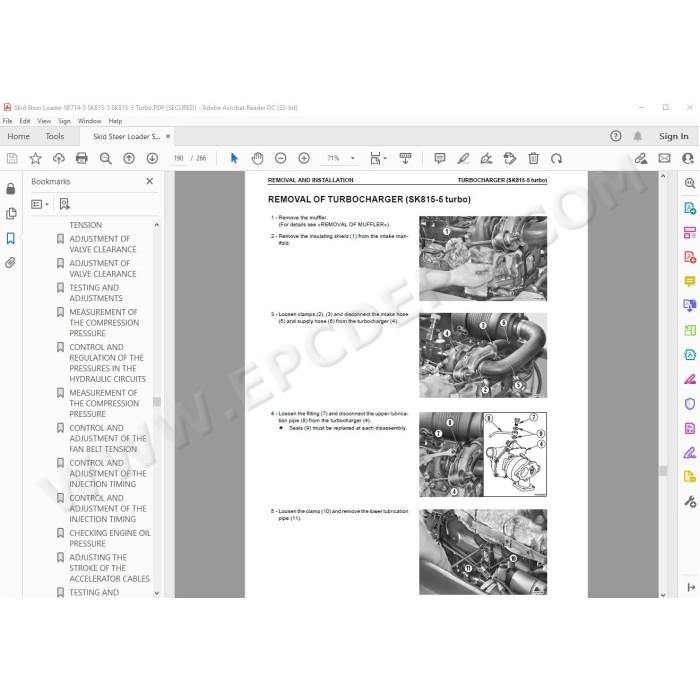Click the stamp tool icon
The image size is (700, 700).
[x=509, y=158]
